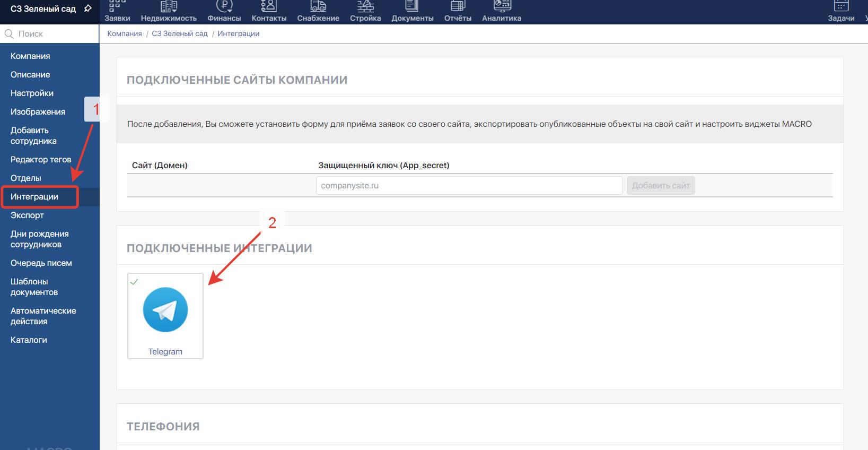
Task: Open the Снабжение truck icon
Action: [318, 6]
